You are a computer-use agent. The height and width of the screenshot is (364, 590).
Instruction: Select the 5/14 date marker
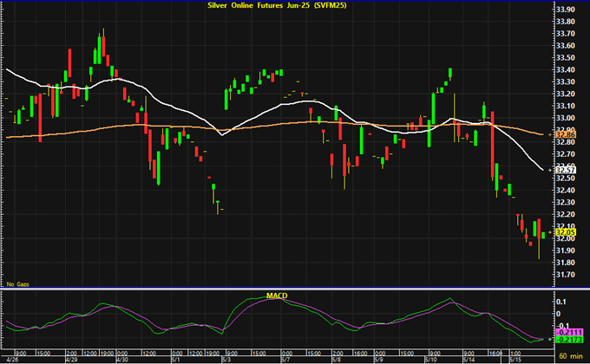click(x=468, y=359)
